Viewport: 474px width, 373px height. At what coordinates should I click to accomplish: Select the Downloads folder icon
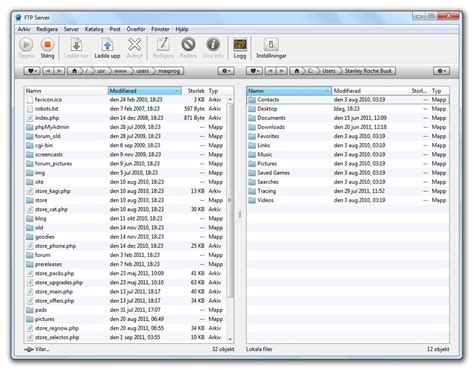pyautogui.click(x=252, y=127)
